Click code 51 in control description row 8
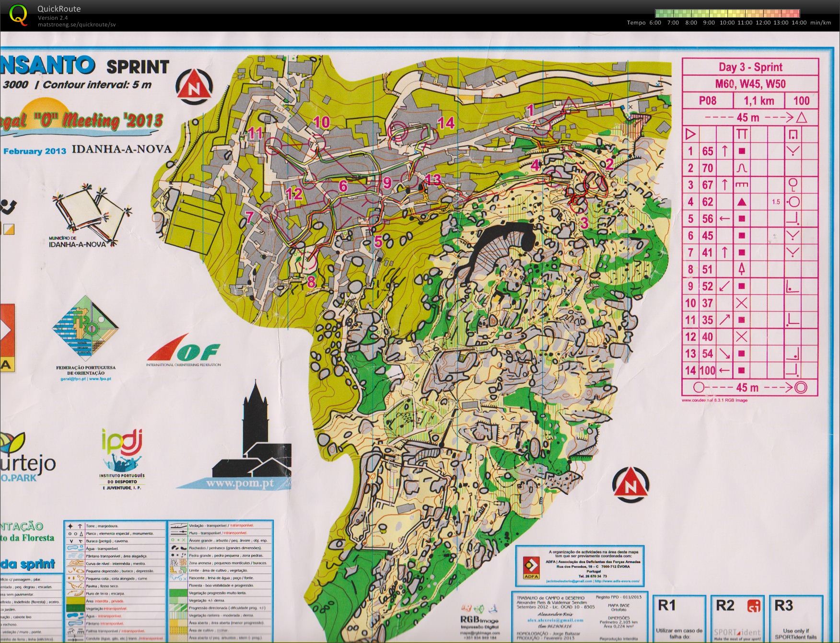This screenshot has width=840, height=643. click(x=707, y=269)
